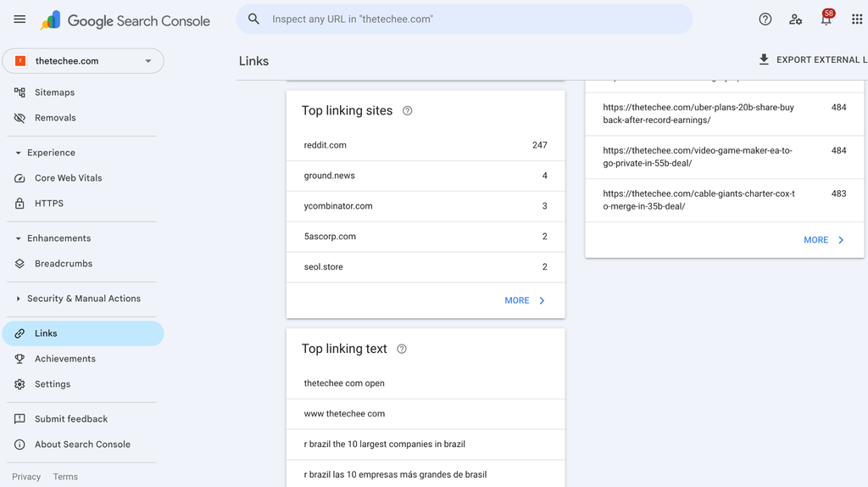Click the video-game-maker-ea URL row
The image size is (868, 487).
(x=725, y=157)
